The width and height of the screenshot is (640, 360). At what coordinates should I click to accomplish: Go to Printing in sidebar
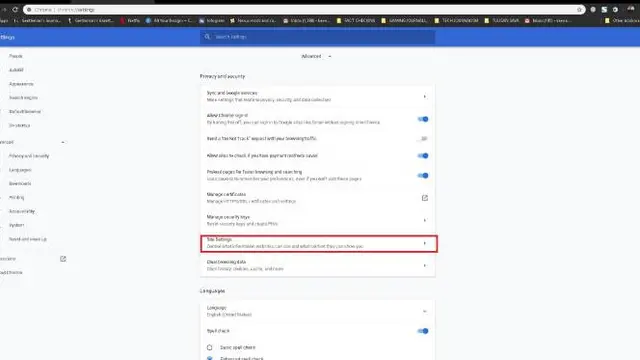click(17, 198)
